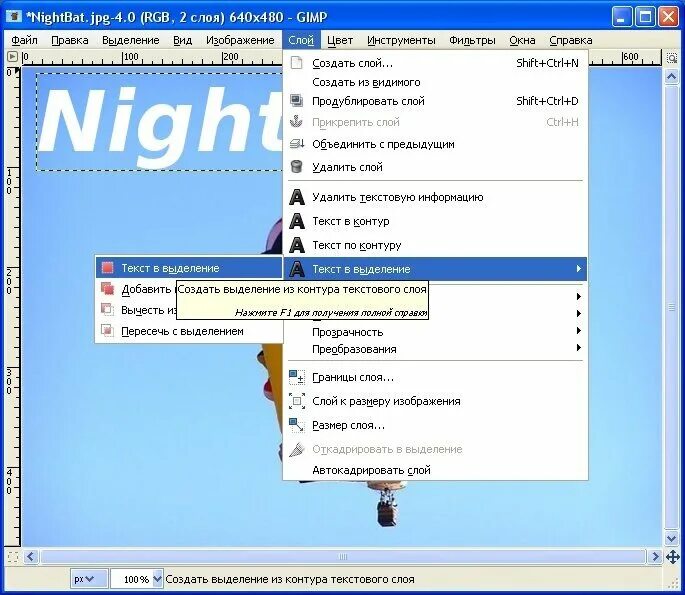
Task: Click the zoom-on-resize magnifier icon at top right
Action: pyautogui.click(x=671, y=58)
